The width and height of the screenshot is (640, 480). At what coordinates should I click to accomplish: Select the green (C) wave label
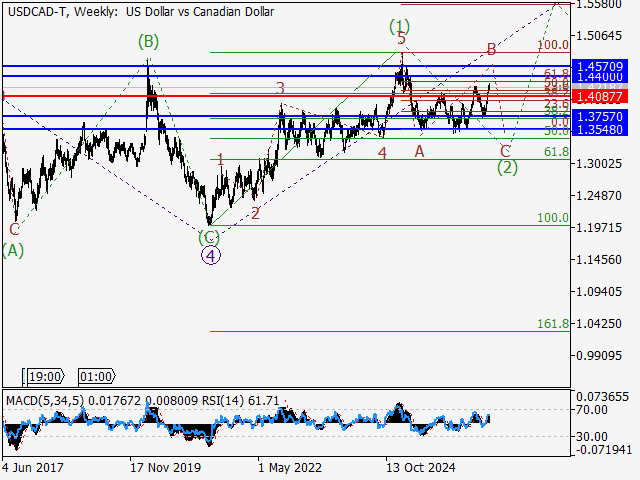[x=209, y=238]
